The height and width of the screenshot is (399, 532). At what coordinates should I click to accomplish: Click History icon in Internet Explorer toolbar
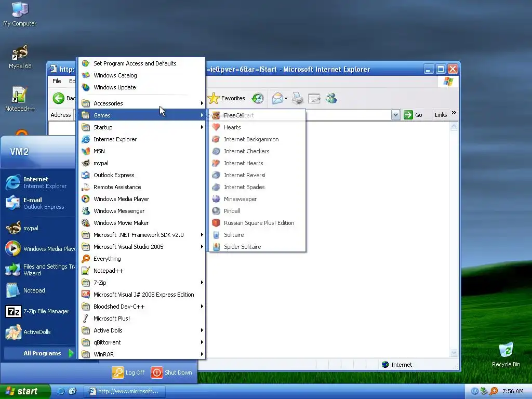(x=258, y=98)
